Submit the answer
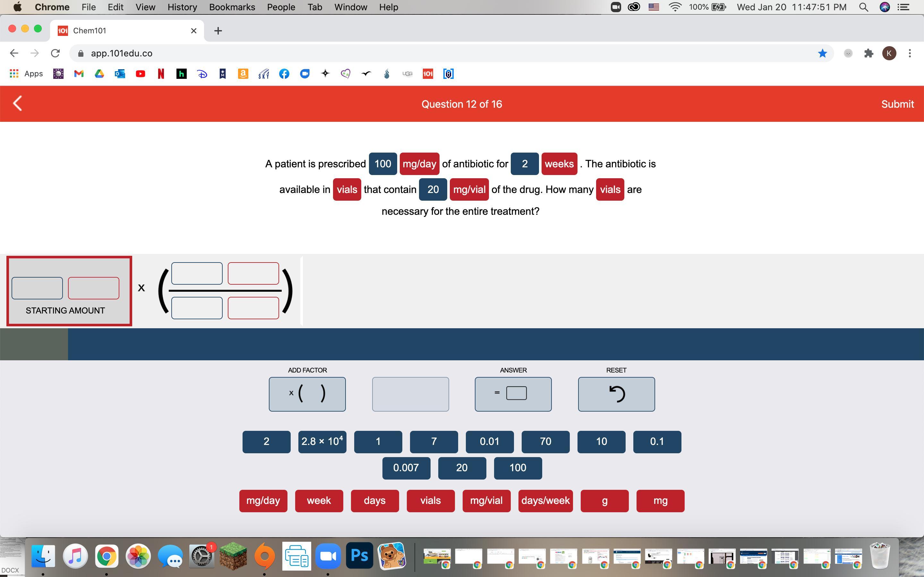 [x=897, y=104]
